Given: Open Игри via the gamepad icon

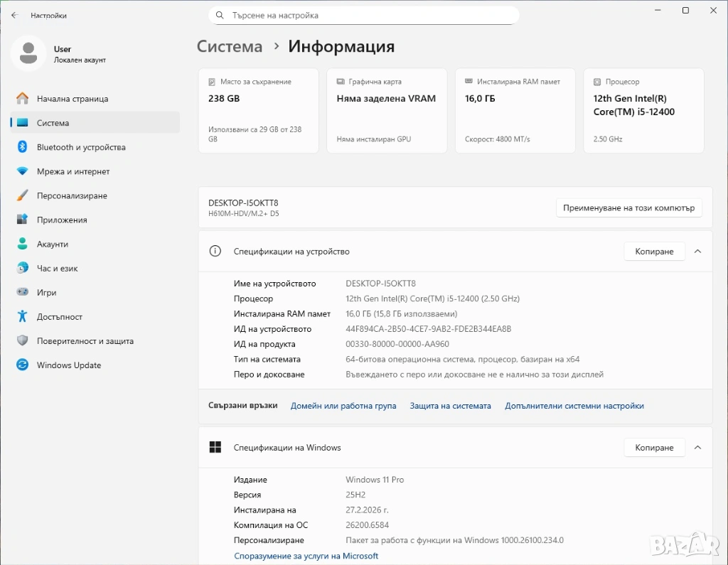Looking at the screenshot, I should click(x=23, y=292).
